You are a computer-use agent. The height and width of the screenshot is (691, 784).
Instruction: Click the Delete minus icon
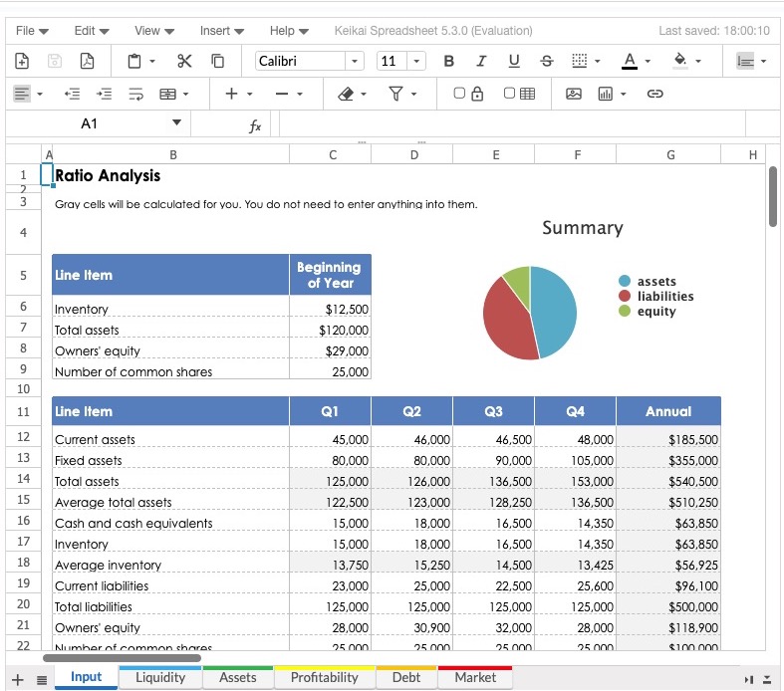coord(282,94)
